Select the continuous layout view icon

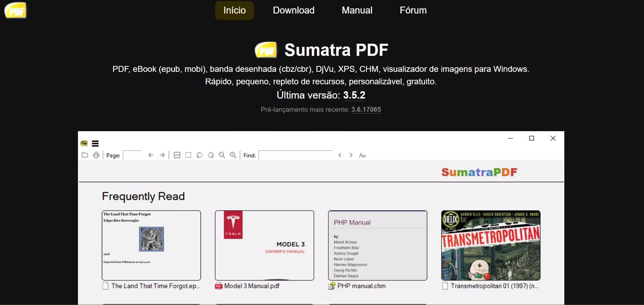177,155
